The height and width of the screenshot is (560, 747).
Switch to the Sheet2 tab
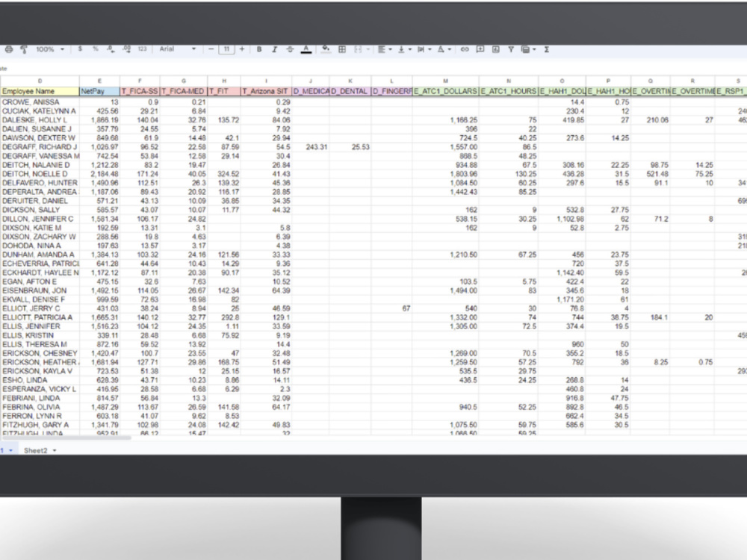click(x=36, y=450)
